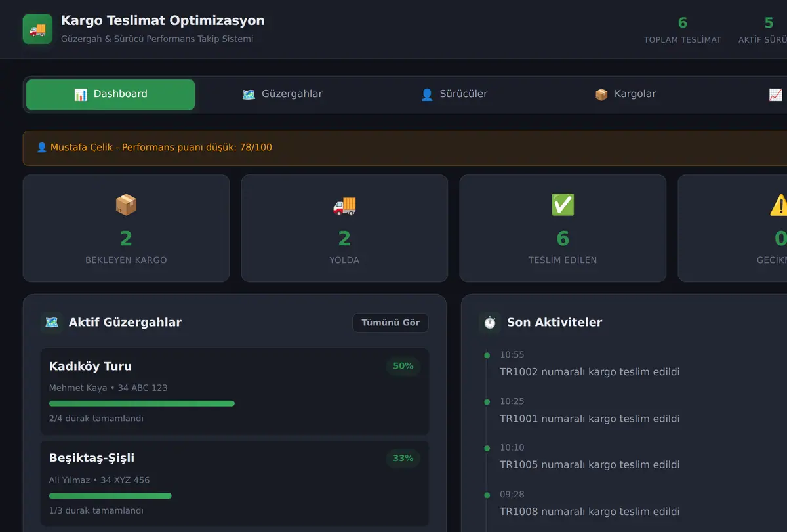Screen dimensions: 787x532
Task: Select the TR1002 delivered activity entry
Action: [590, 372]
